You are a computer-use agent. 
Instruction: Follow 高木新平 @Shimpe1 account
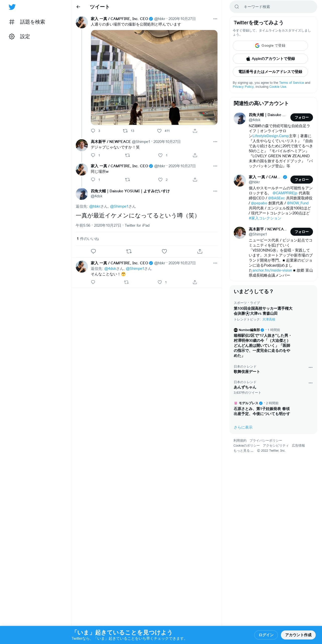click(301, 232)
